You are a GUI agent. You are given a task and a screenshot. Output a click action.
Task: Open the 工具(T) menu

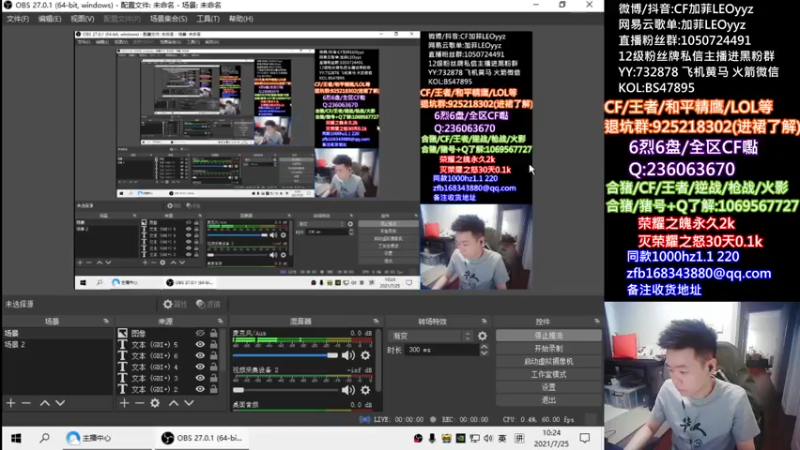208,19
